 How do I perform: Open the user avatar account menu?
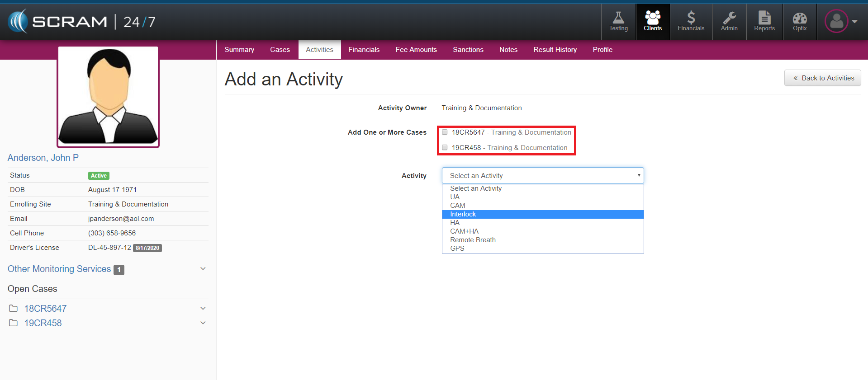tap(840, 21)
